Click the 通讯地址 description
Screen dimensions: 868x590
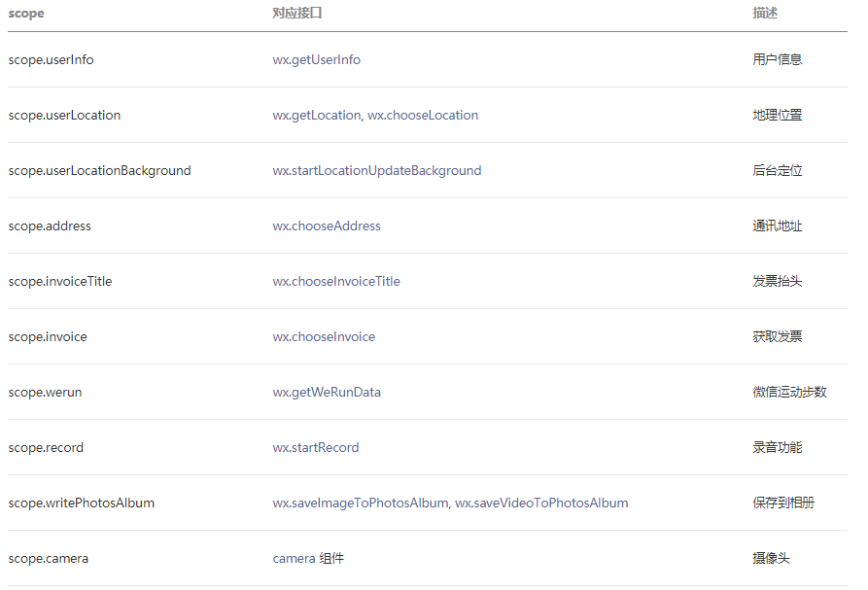[778, 226]
